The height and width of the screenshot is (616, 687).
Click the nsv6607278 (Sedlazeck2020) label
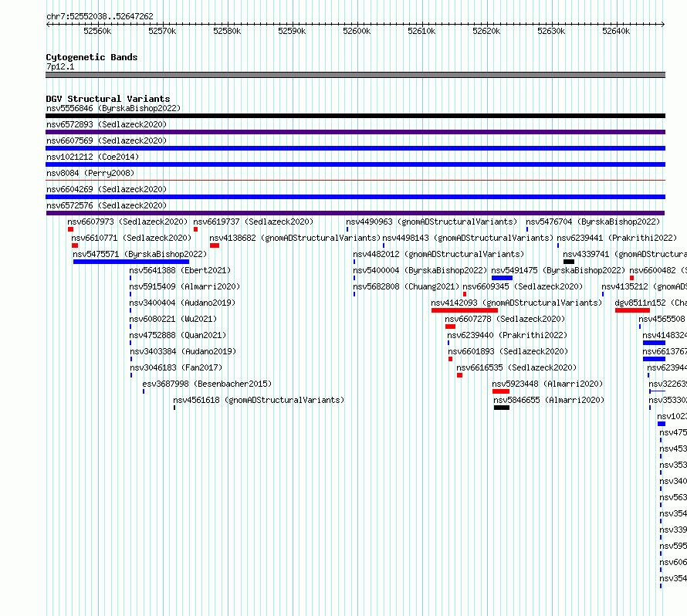505,319
